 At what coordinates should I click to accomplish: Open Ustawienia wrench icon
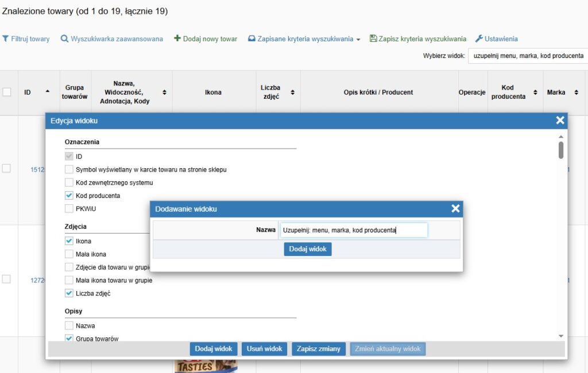pos(479,39)
